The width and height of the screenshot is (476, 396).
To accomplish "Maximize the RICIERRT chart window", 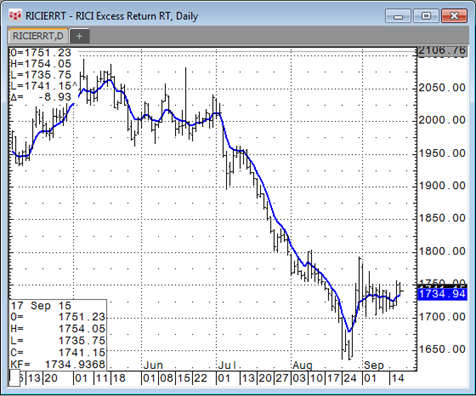I will 426,16.
